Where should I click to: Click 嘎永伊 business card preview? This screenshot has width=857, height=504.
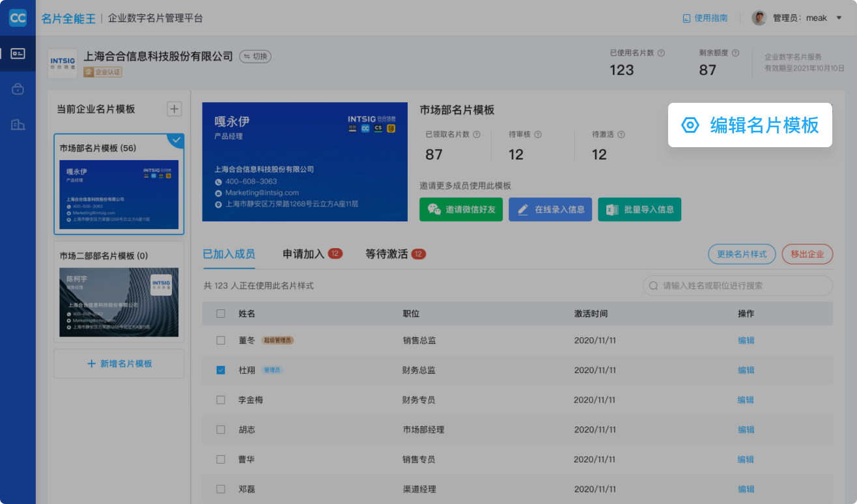[305, 161]
